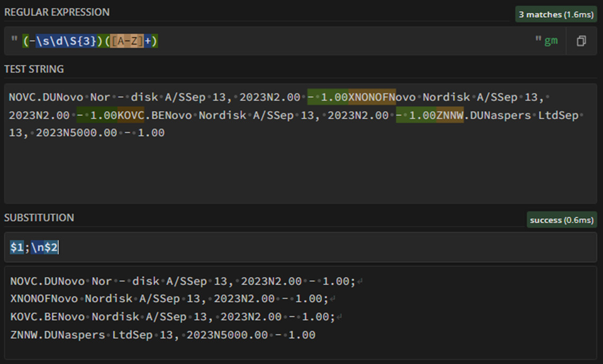Click the ZNNW.DUNaspers line in substitution result
This screenshot has height=364, width=603.
click(x=162, y=335)
